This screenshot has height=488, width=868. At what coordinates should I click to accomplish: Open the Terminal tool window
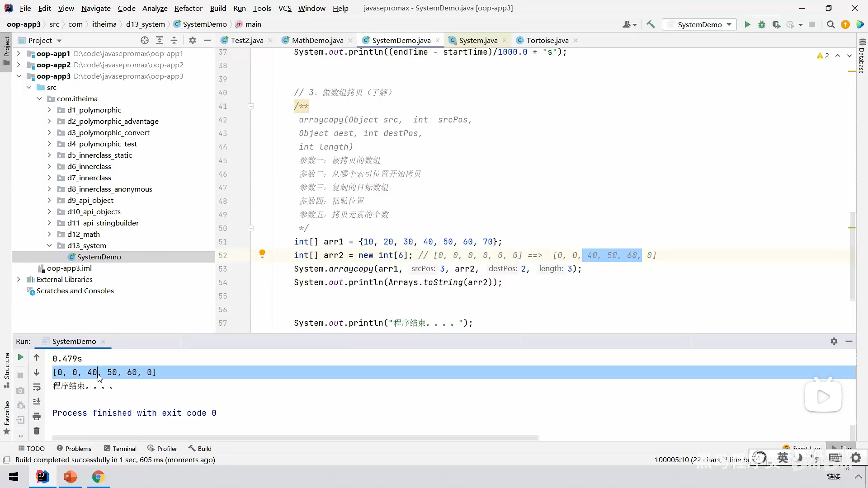(x=120, y=448)
